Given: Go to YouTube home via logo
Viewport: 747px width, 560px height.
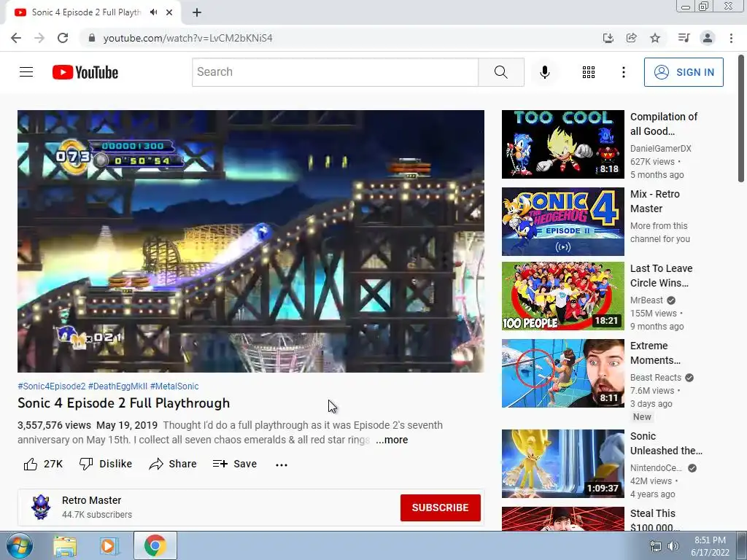Looking at the screenshot, I should (85, 72).
